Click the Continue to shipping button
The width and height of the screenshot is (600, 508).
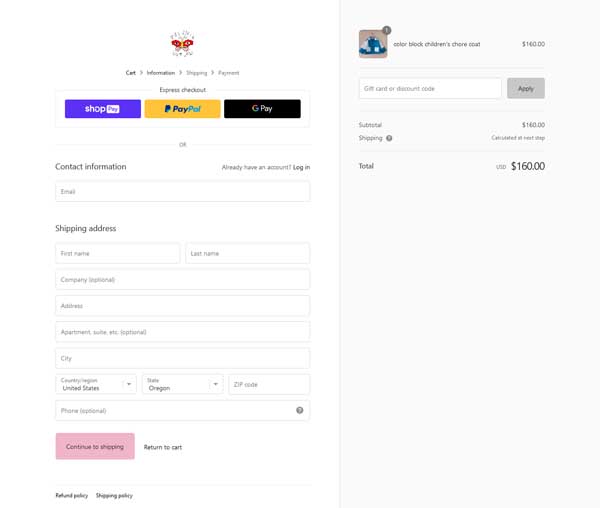point(95,446)
